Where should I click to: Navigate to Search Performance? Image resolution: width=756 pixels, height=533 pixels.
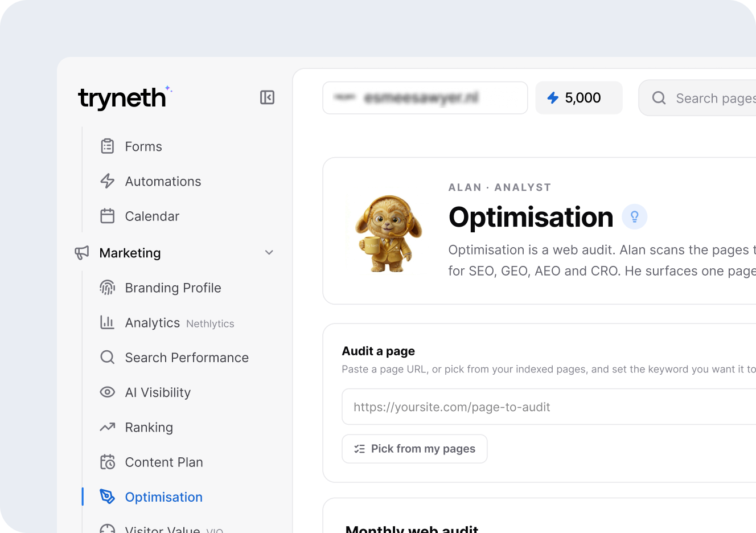[187, 357]
